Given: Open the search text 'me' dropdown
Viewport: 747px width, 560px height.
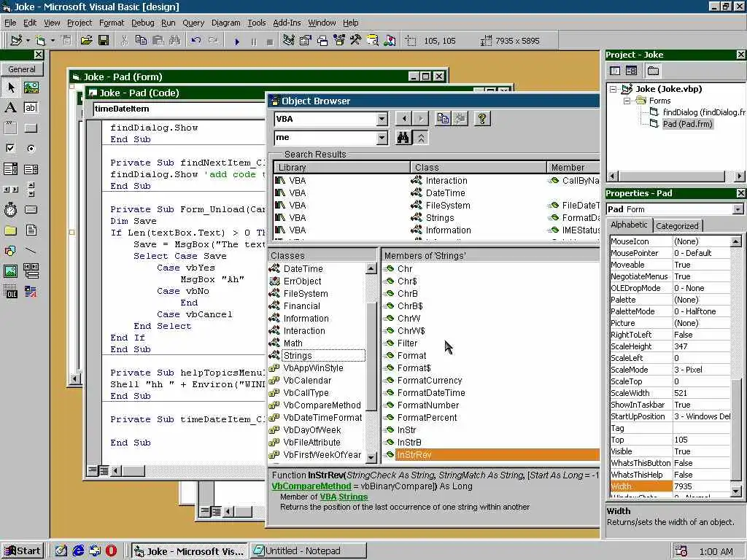Looking at the screenshot, I should coord(382,138).
